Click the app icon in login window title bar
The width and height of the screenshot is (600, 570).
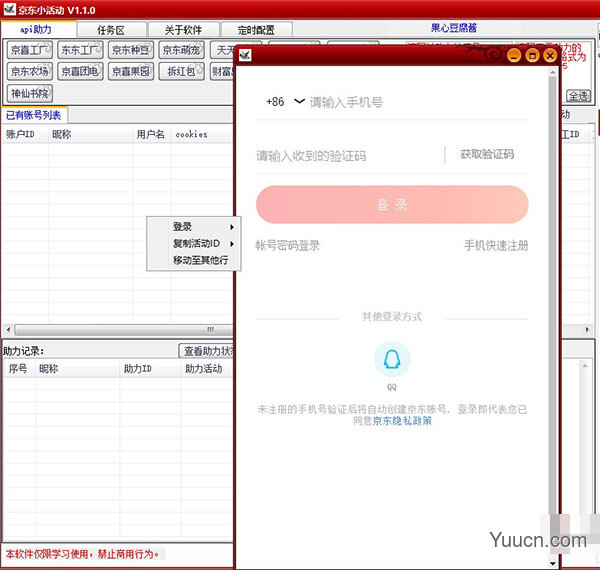pos(245,55)
